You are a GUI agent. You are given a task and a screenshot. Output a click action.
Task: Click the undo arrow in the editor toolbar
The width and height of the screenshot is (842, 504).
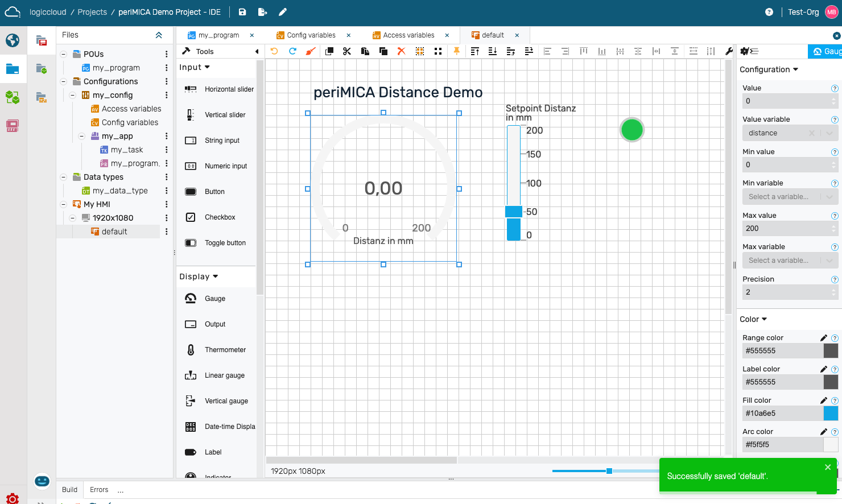point(274,51)
